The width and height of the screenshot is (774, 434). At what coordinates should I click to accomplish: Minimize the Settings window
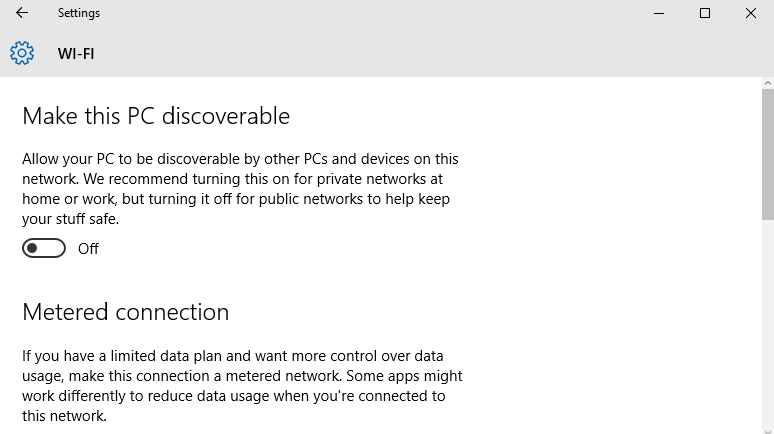point(658,13)
